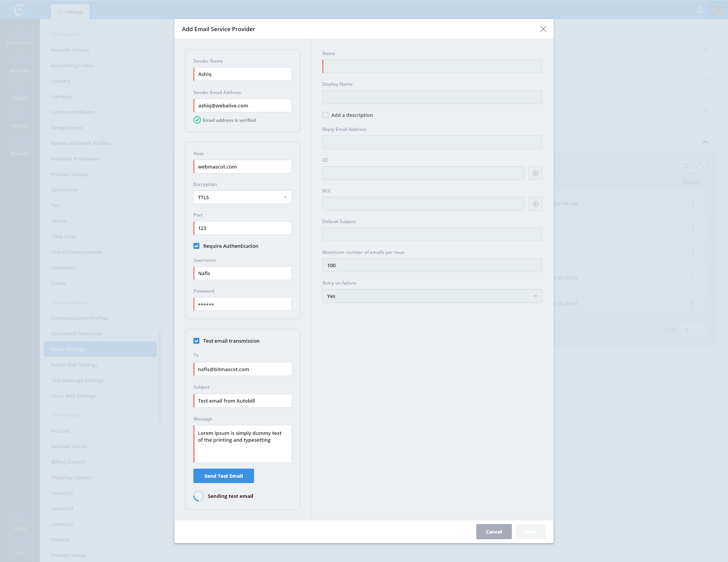This screenshot has width=728, height=562.
Task: Collapse the expanded section chevron behind dialog
Action: click(705, 142)
